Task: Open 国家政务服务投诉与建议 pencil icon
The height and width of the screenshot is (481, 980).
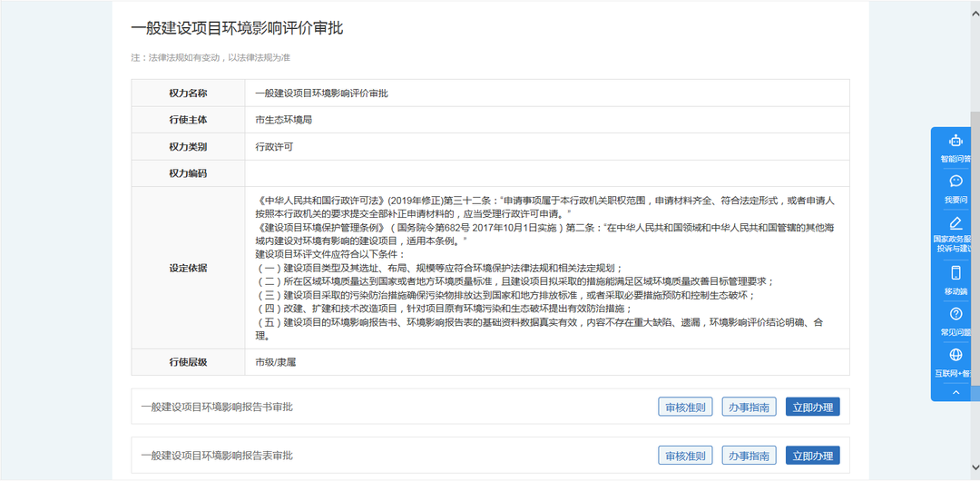Action: point(955,223)
